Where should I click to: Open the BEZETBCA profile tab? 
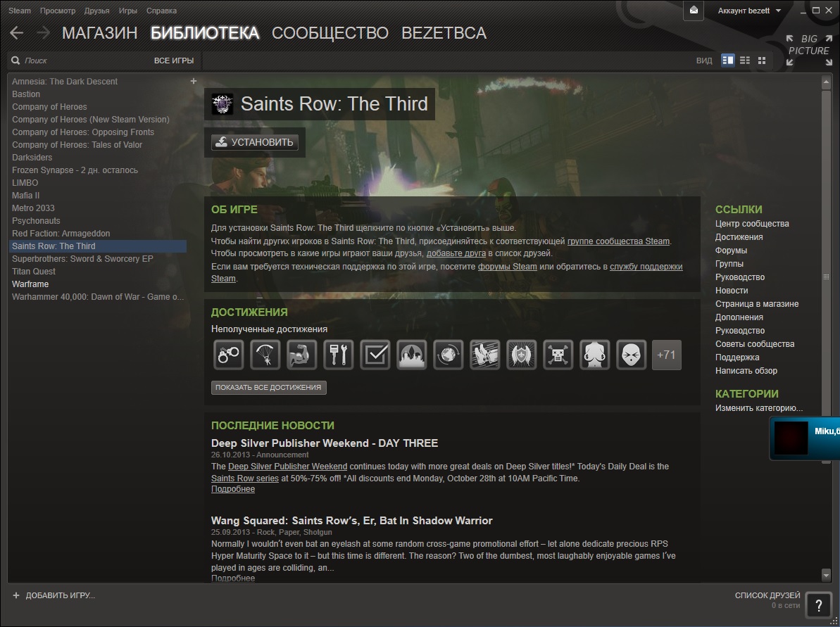point(444,33)
